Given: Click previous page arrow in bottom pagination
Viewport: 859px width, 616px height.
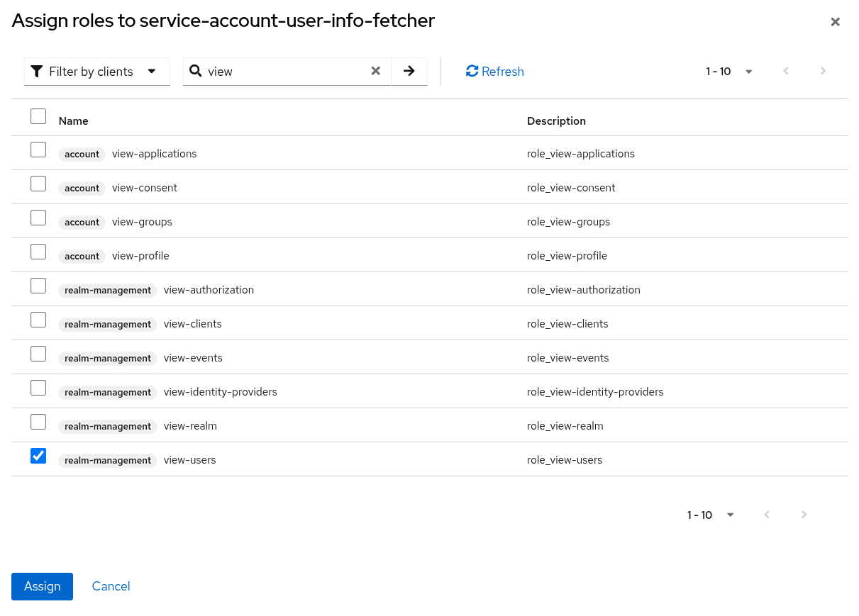Looking at the screenshot, I should coord(767,515).
